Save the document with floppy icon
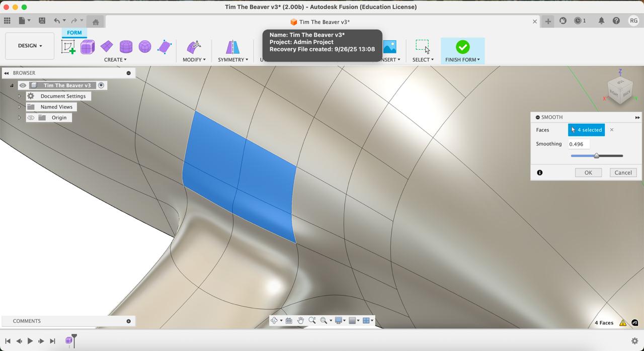The height and width of the screenshot is (351, 644). (42, 21)
